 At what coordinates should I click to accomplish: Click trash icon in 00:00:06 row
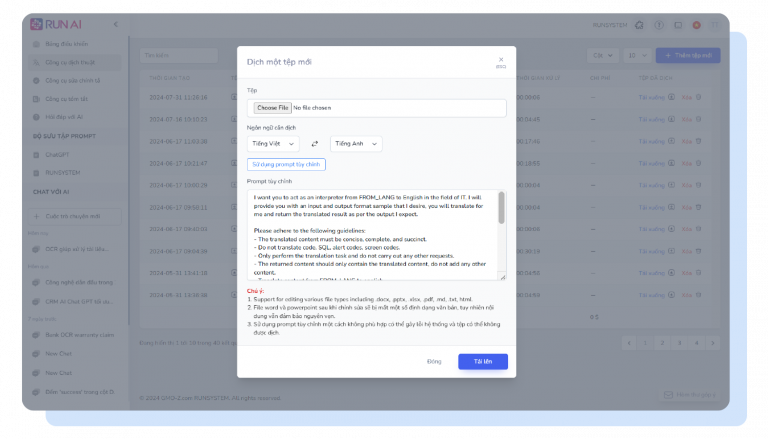pos(698,98)
